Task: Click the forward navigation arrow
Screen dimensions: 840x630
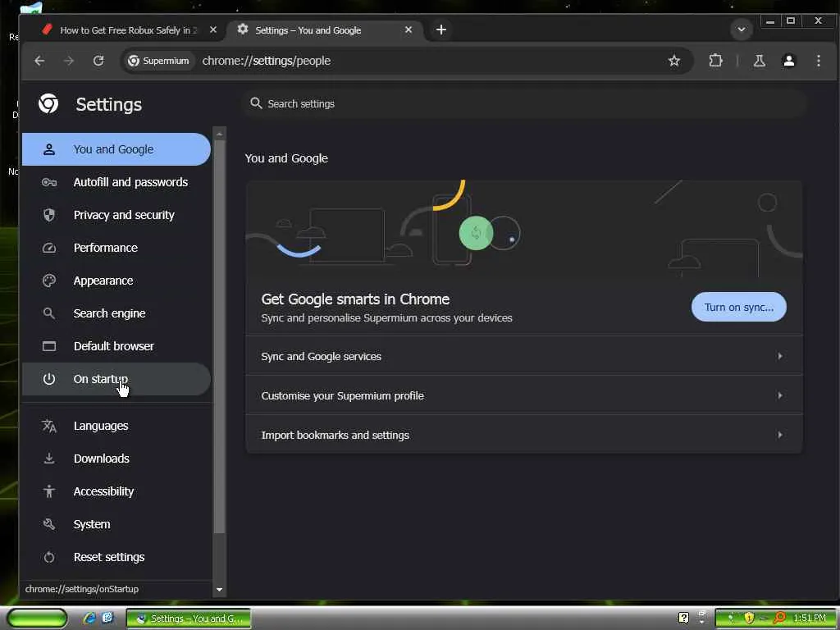Action: click(x=69, y=61)
